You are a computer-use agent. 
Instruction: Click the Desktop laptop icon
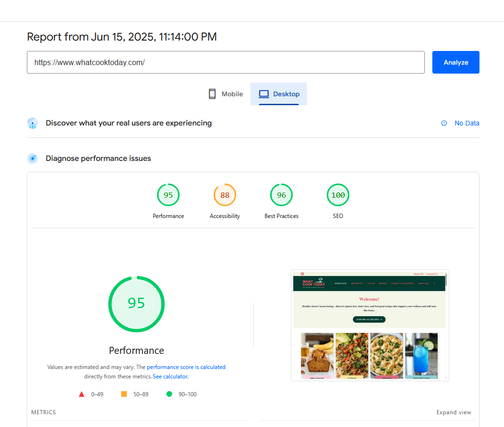coord(264,94)
